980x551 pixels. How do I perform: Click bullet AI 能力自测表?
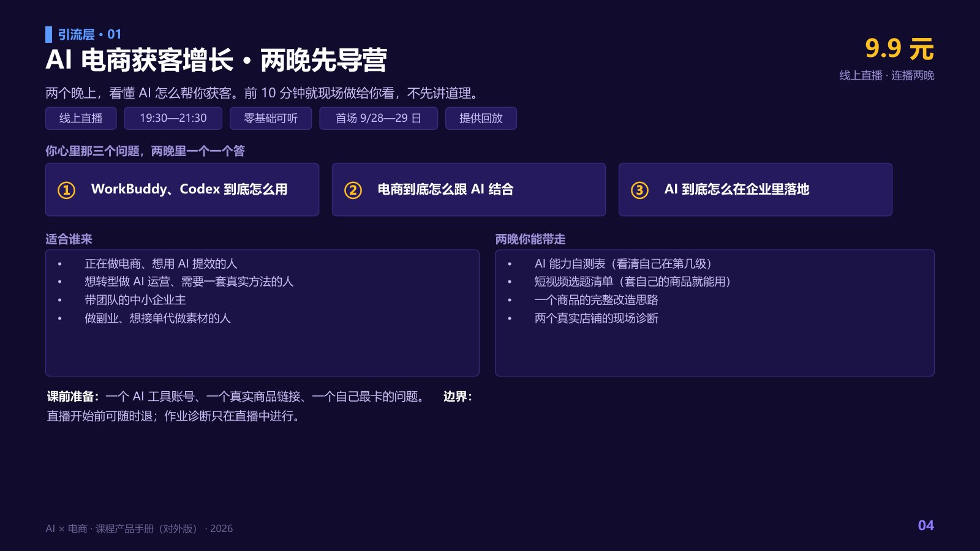click(x=623, y=263)
